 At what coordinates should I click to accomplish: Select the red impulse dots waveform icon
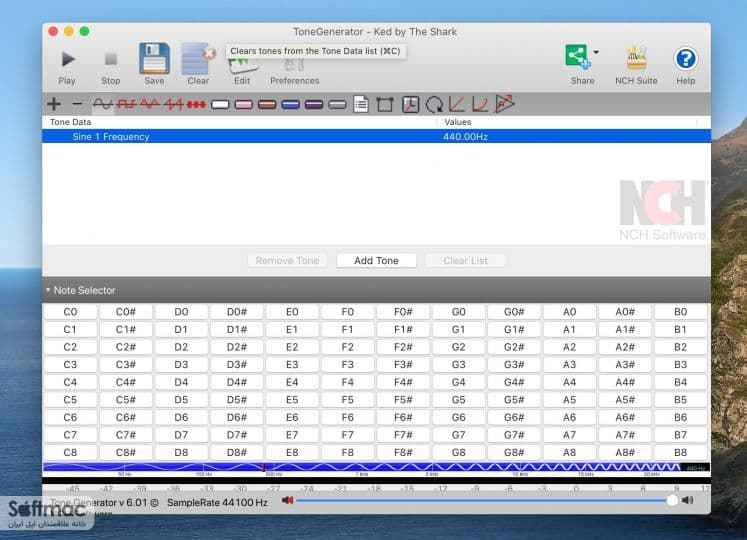(196, 104)
